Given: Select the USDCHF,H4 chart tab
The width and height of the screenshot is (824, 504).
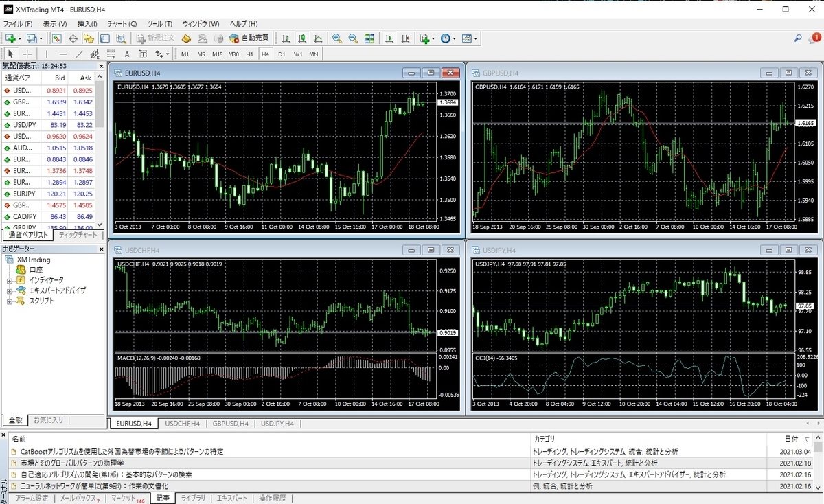Looking at the screenshot, I should tap(183, 424).
